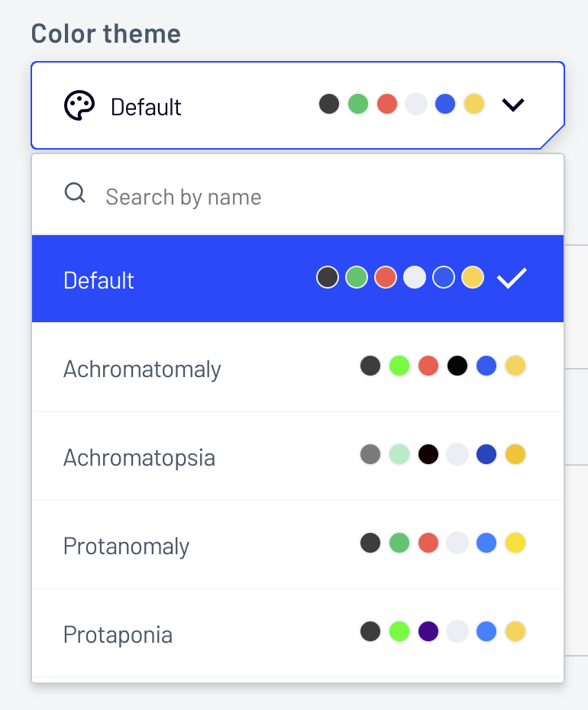Click the Color theme label

tap(105, 34)
